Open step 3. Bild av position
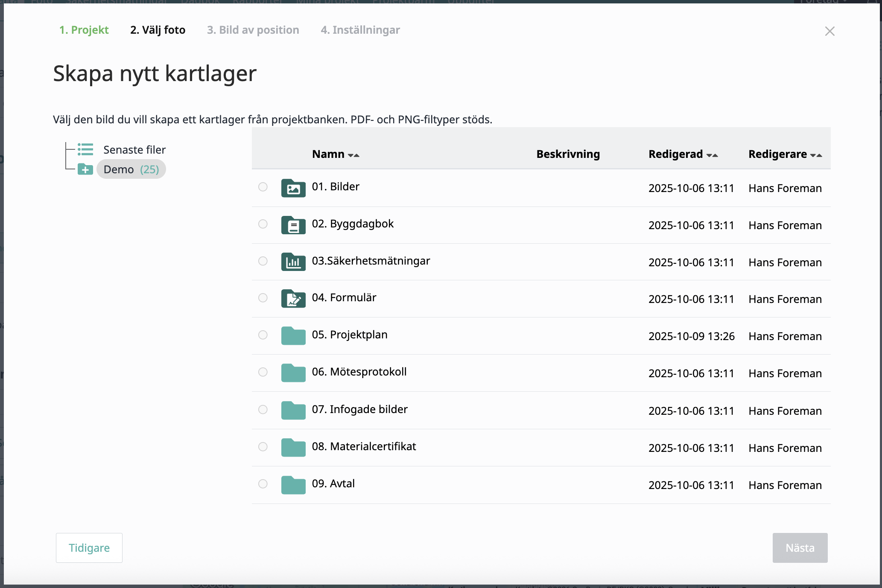 point(253,30)
